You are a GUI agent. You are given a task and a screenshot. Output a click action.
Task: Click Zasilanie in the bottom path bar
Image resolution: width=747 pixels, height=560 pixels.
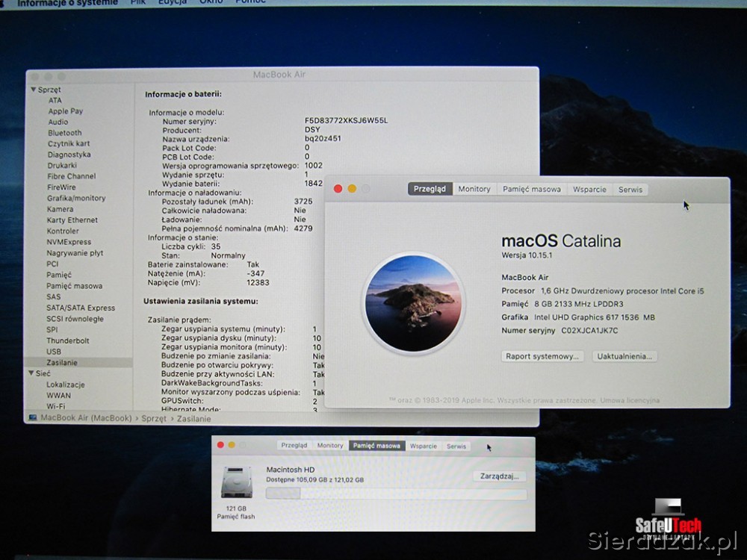pos(194,419)
